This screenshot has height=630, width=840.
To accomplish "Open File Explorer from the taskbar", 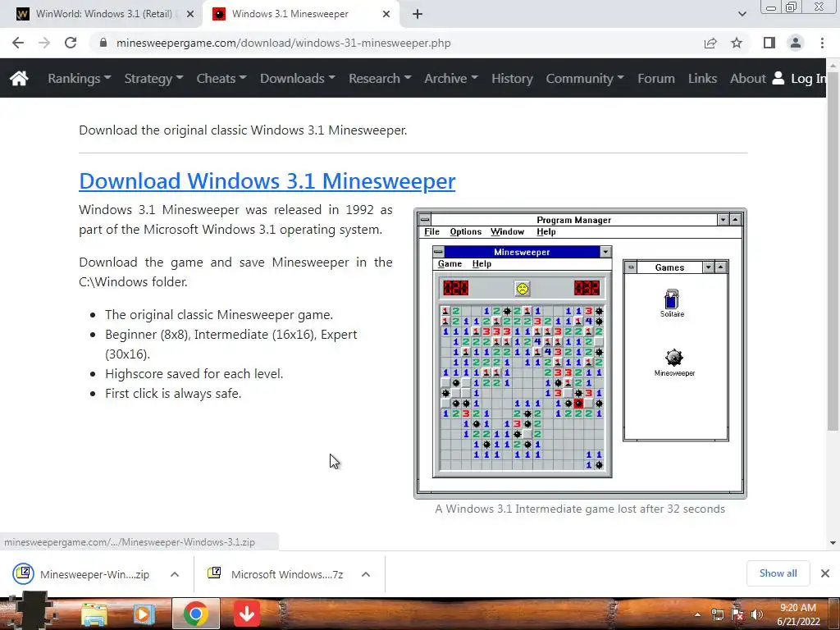I will point(94,614).
